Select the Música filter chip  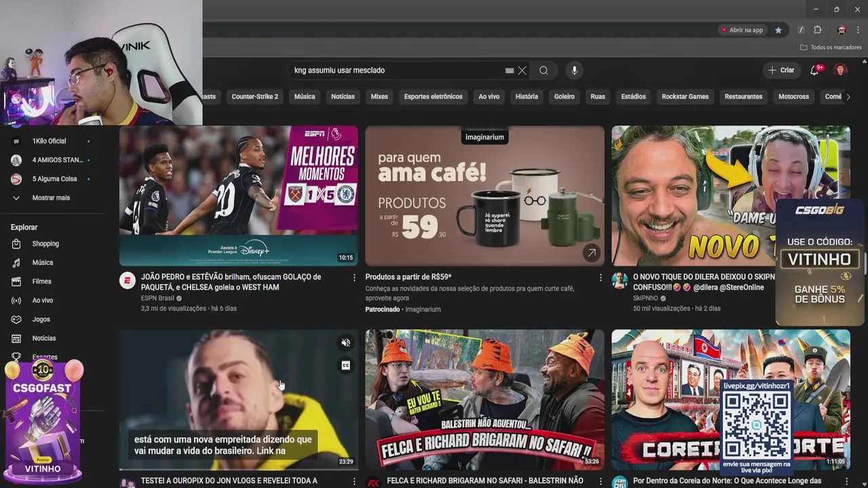click(x=304, y=97)
